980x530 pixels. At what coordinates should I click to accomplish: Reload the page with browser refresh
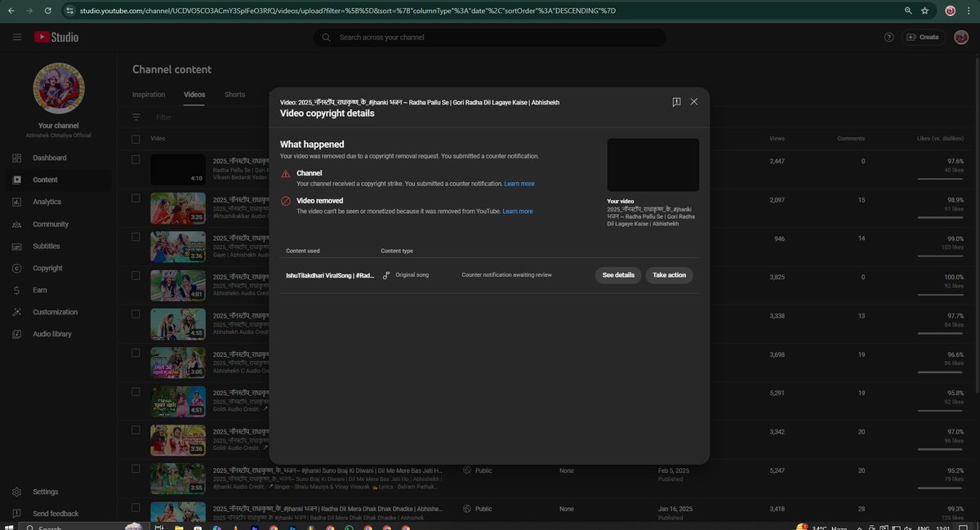pyautogui.click(x=48, y=11)
